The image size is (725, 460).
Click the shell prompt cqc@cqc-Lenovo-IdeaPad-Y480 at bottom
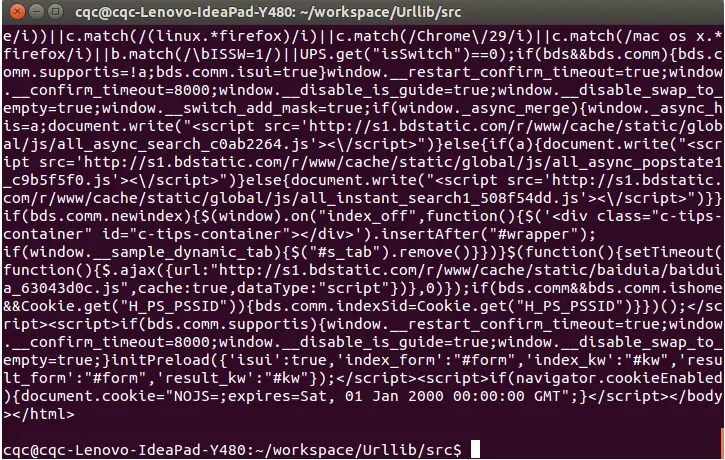[124, 450]
